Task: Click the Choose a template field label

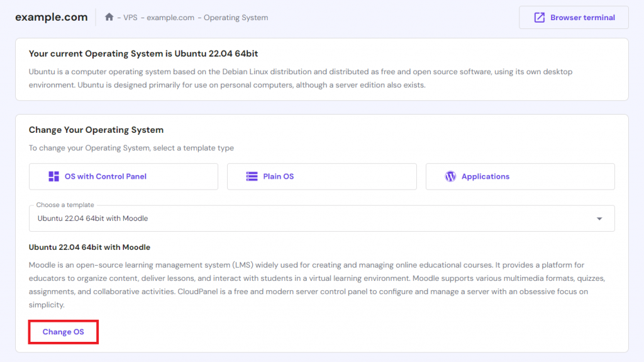Action: [x=65, y=205]
